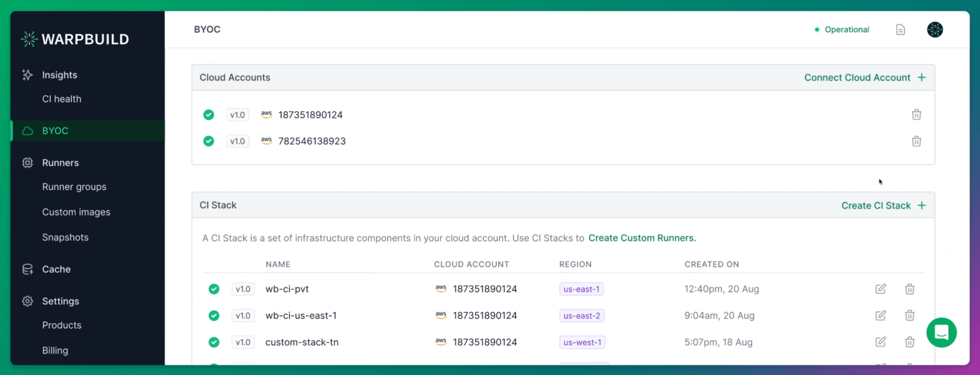Open the Intercom chat bubble
Viewport: 980px width, 375px height.
(942, 332)
